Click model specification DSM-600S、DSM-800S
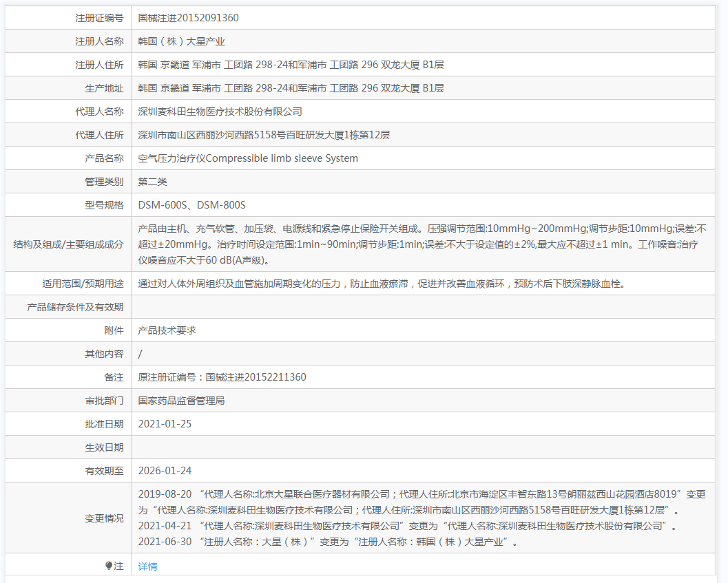Screen dimensions: 728x583 (x=191, y=205)
